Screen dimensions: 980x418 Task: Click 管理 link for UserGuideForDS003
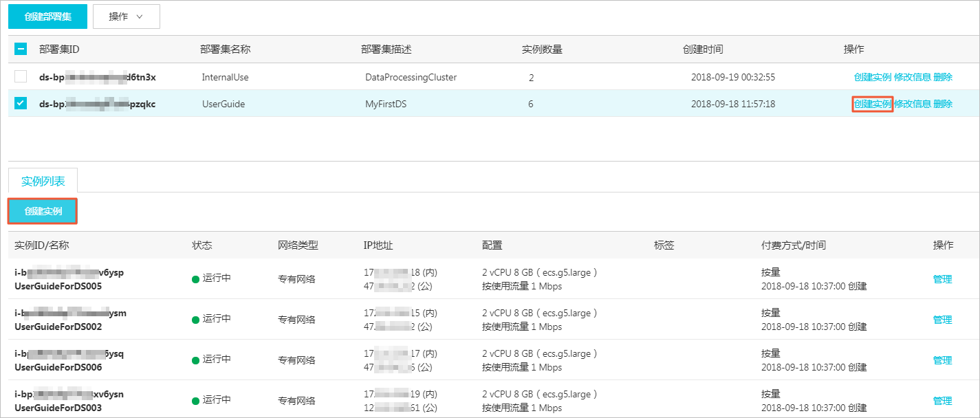pyautogui.click(x=942, y=401)
